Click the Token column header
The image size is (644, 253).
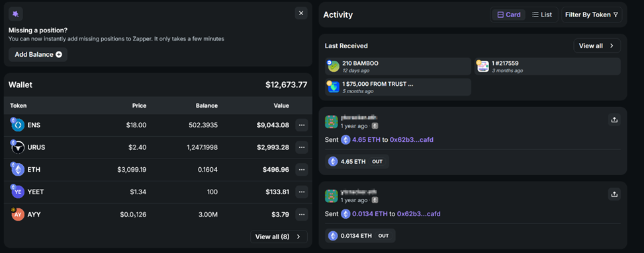point(19,106)
